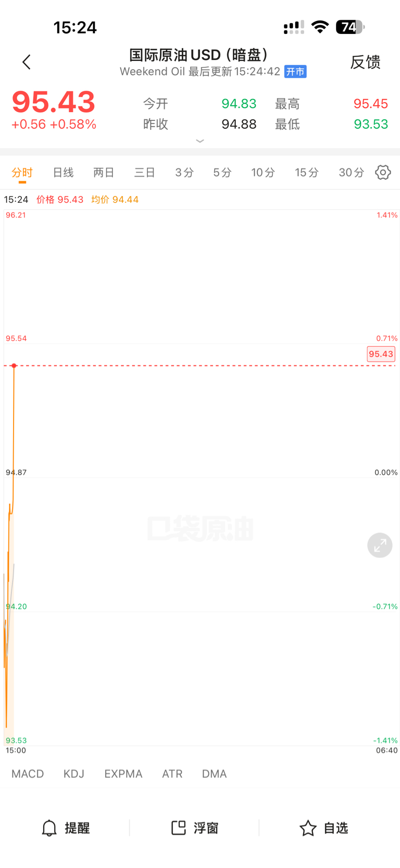400x868 pixels.
Task: Tap the favorites star icon
Action: click(308, 828)
